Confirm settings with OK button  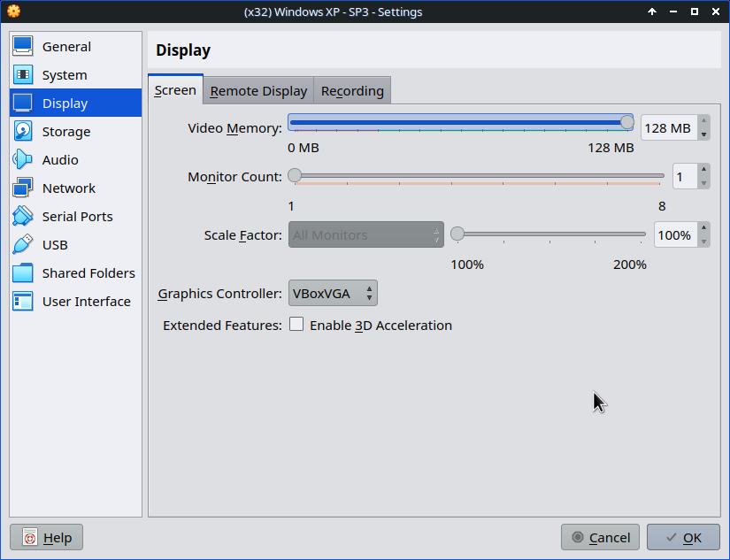[x=683, y=537]
